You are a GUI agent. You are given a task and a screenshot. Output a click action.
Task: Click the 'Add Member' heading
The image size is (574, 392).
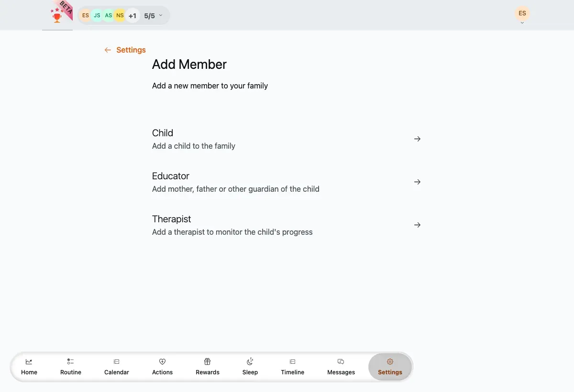pos(189,65)
